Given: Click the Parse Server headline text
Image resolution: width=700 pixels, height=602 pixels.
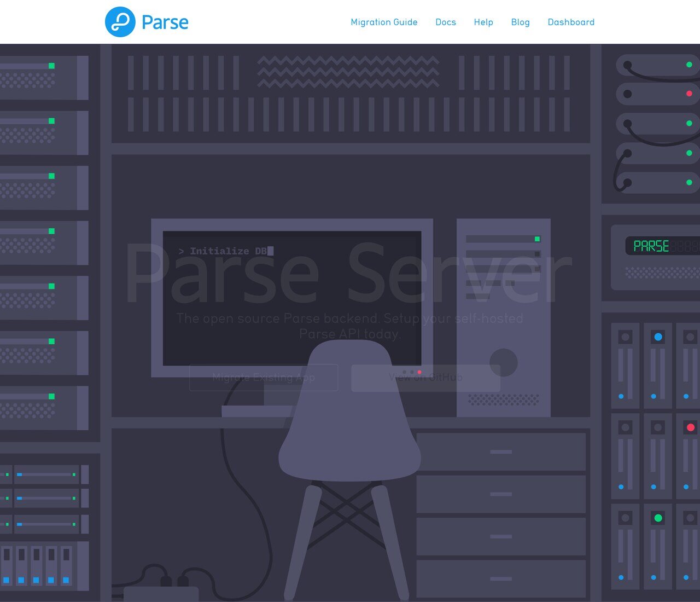Looking at the screenshot, I should point(348,273).
